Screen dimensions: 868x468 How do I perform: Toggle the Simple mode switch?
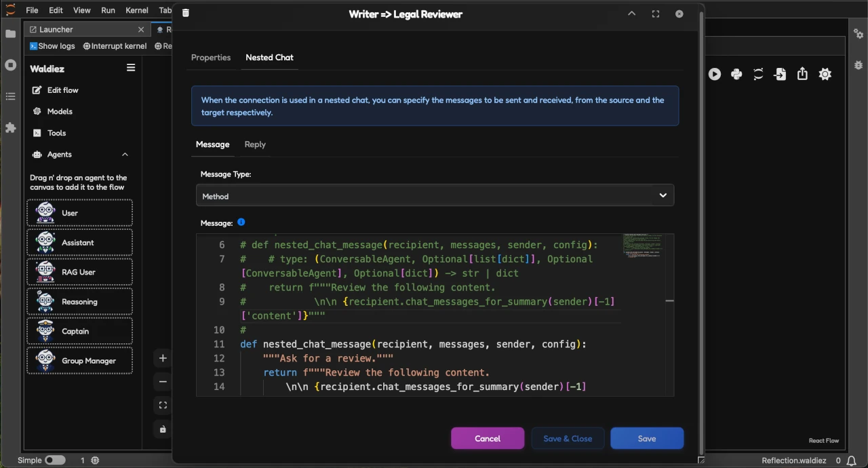(x=55, y=460)
